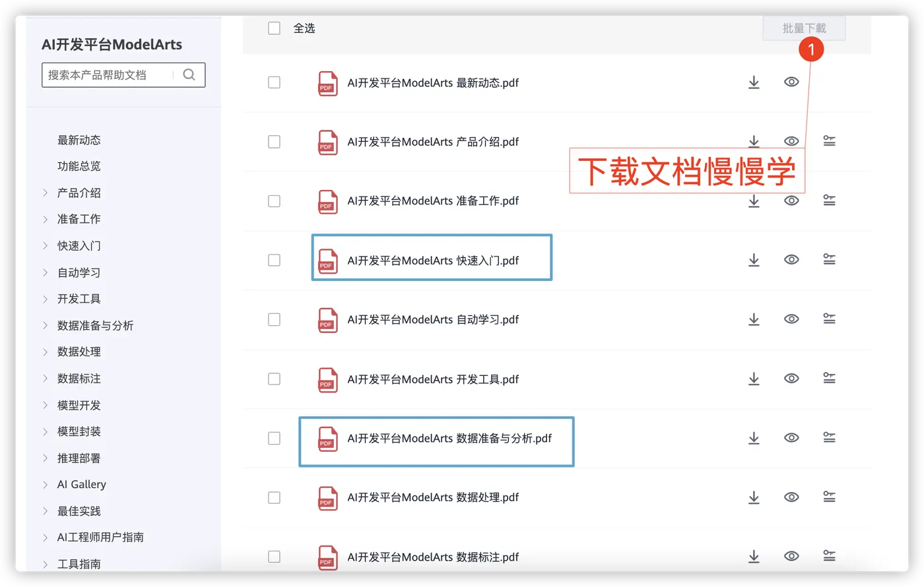Open chapter list for 准备工作.pdf
924x587 pixels.
[x=829, y=201]
